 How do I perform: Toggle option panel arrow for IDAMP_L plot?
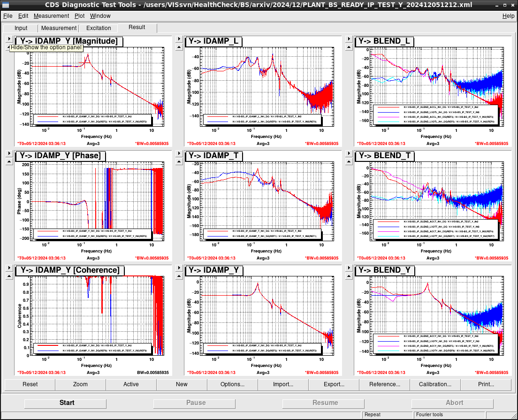[179, 38]
